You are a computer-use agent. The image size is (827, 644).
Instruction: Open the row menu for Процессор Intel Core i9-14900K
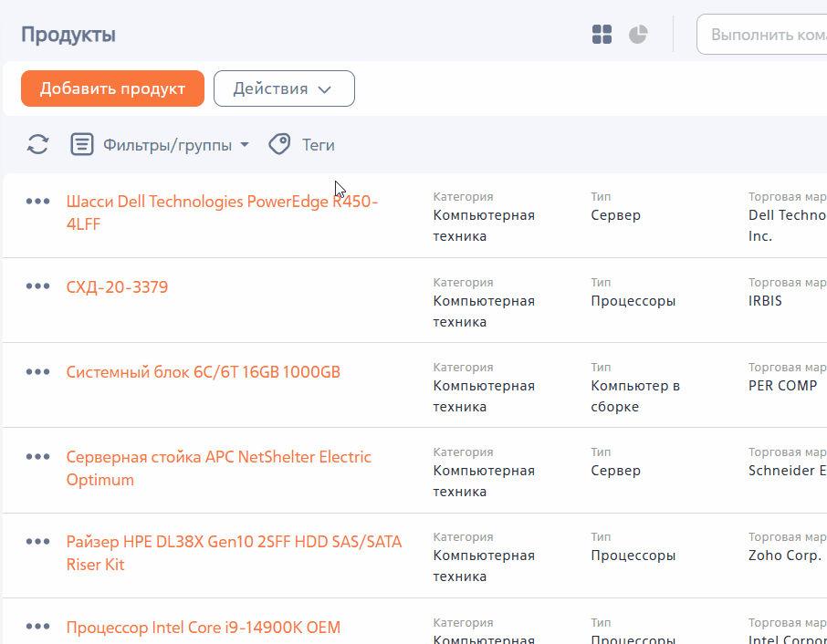pos(38,627)
